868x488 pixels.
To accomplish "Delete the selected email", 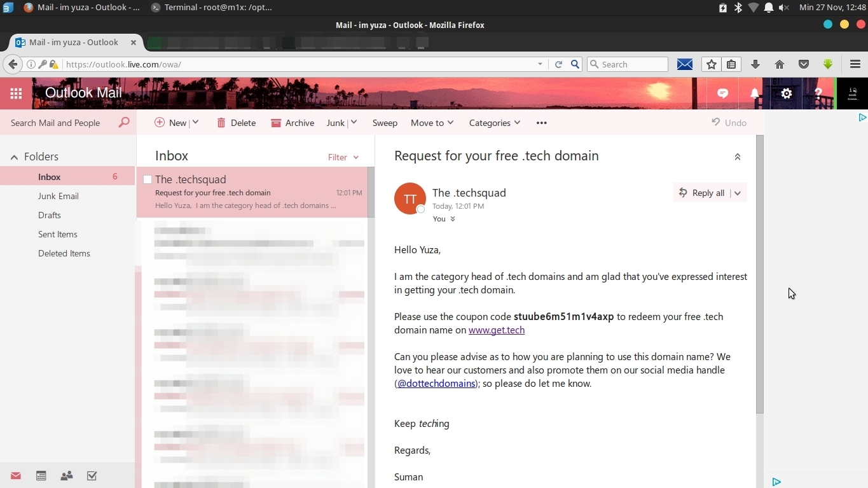I will pyautogui.click(x=236, y=123).
